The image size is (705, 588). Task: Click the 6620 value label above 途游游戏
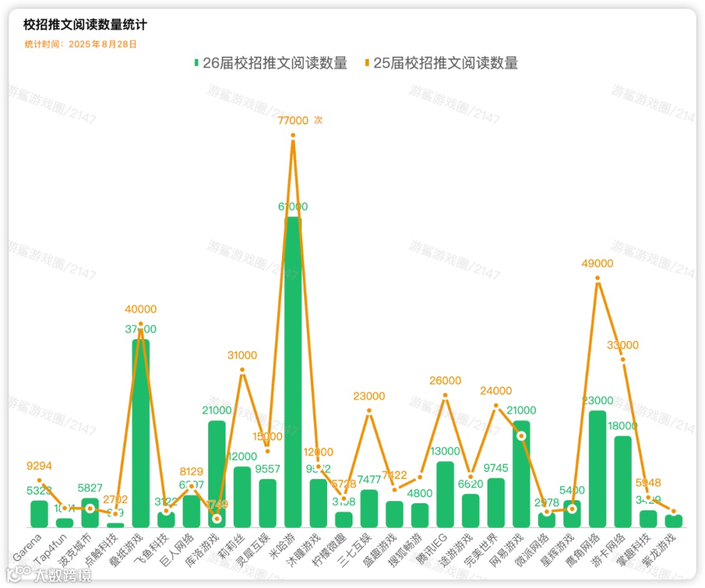[x=471, y=484]
